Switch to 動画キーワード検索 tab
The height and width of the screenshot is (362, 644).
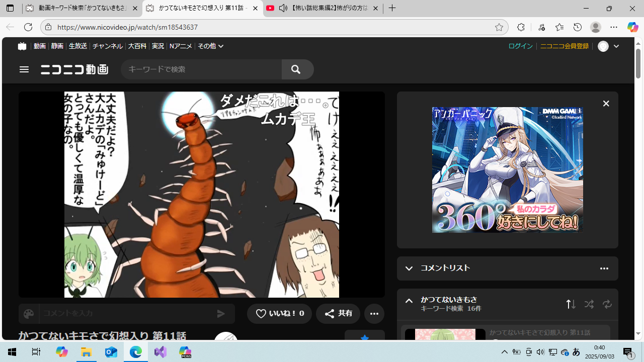tap(83, 9)
